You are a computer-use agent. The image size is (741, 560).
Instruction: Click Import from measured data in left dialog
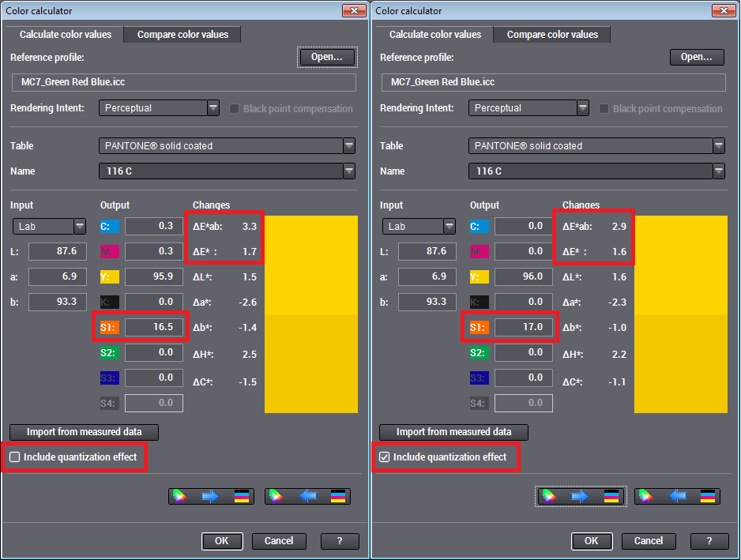(x=84, y=432)
